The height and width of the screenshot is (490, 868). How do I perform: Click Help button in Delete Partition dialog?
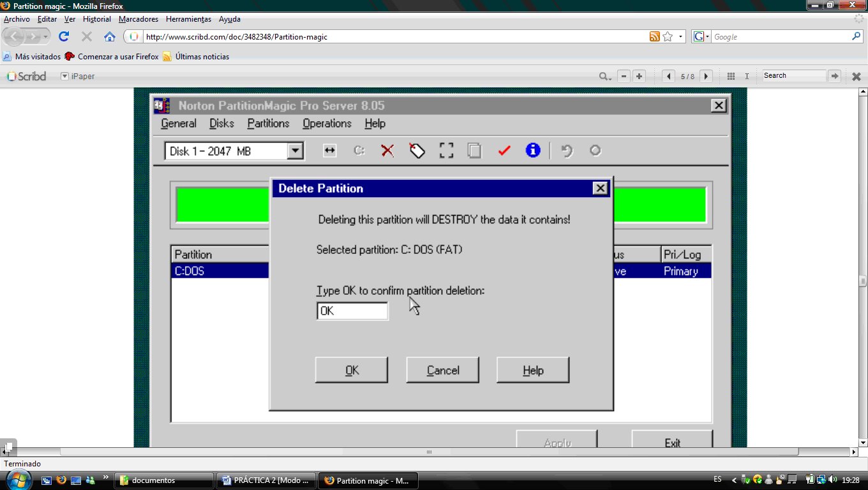(x=533, y=370)
